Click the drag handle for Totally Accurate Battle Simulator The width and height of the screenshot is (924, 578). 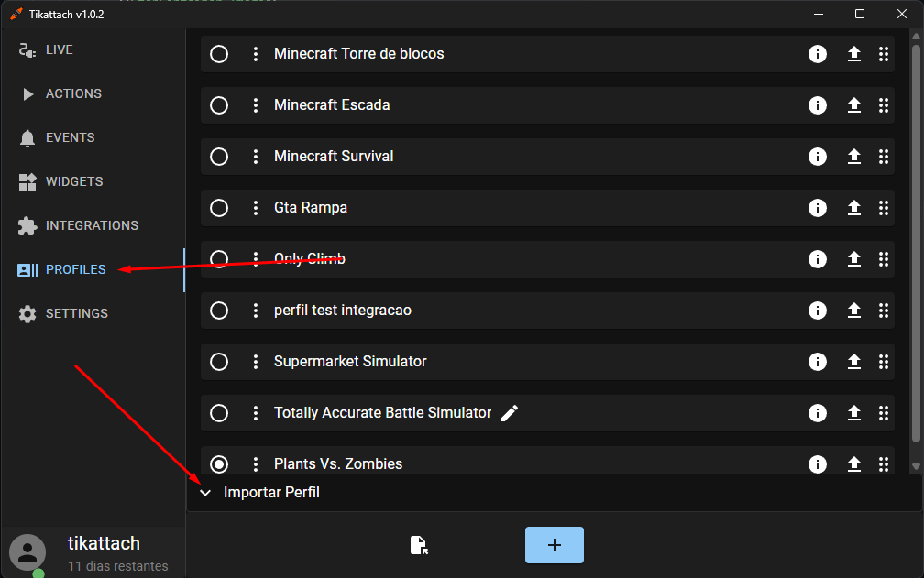(x=884, y=413)
